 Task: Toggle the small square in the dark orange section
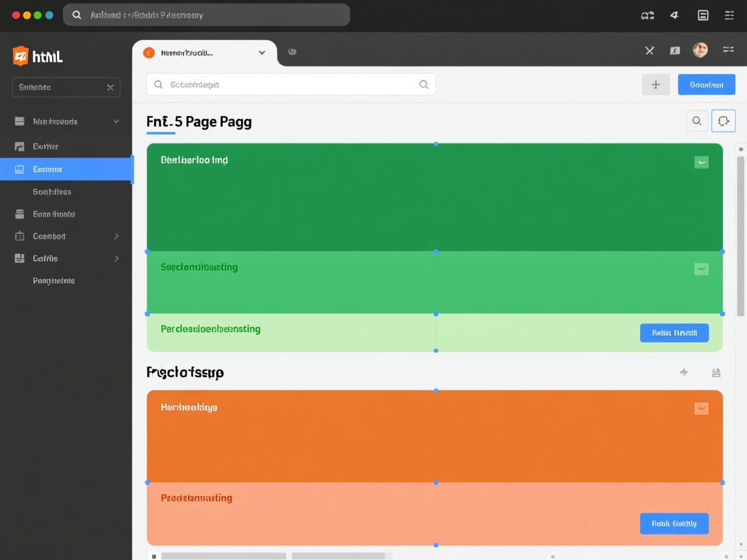pos(701,408)
